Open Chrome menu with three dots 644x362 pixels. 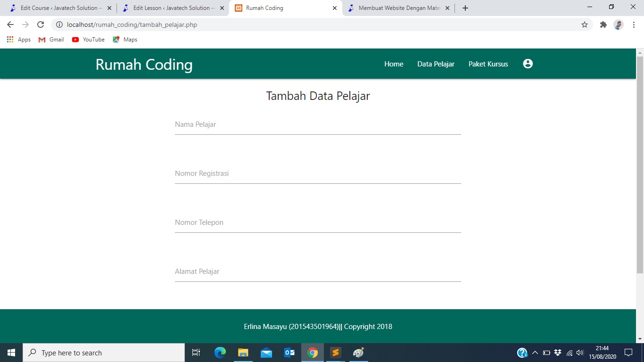click(633, 25)
